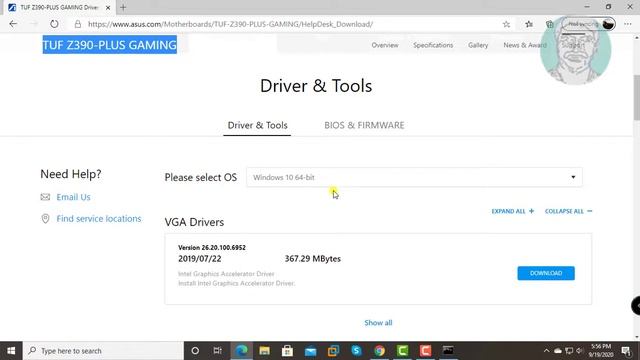This screenshot has width=640, height=360.
Task: Close the TUF Z390-PLUS GAMING tab
Action: 108,7
